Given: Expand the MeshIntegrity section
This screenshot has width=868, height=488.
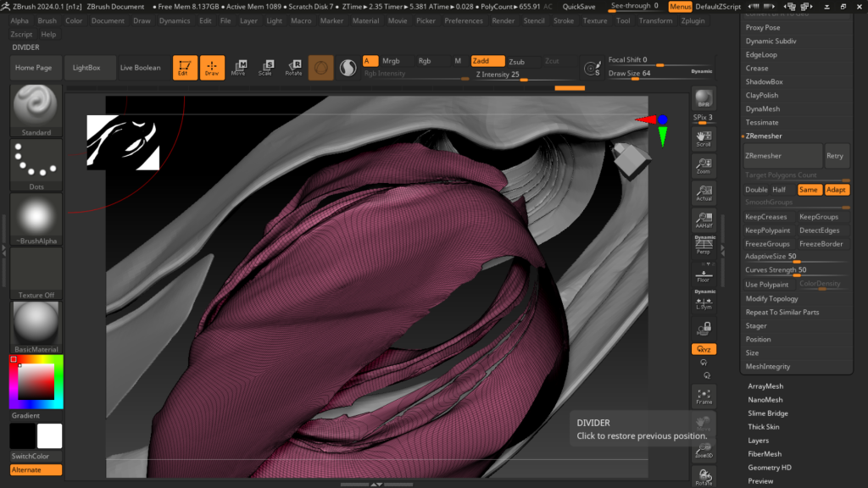Looking at the screenshot, I should [x=768, y=366].
